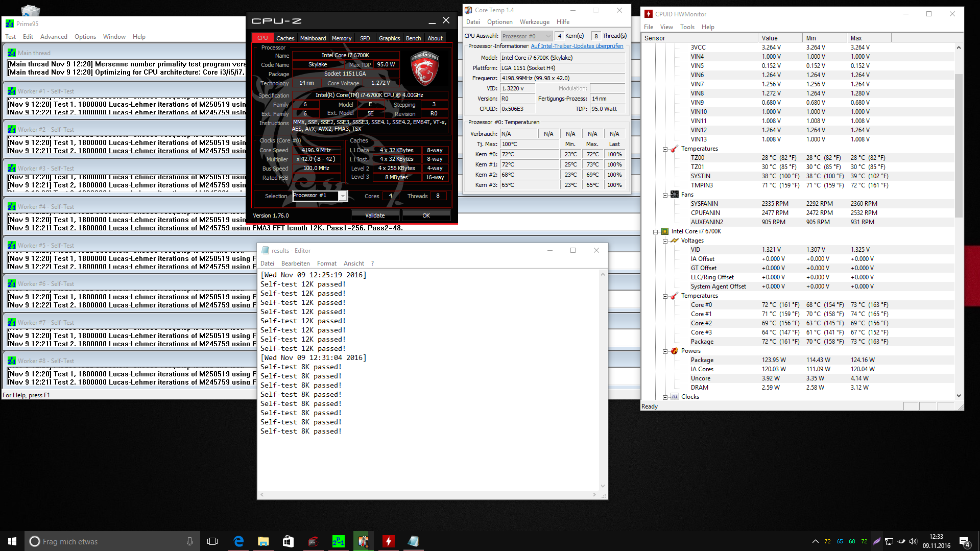Click the Sensor column header in HWMonitor
Viewport: 980px width, 551px height.
click(700, 38)
